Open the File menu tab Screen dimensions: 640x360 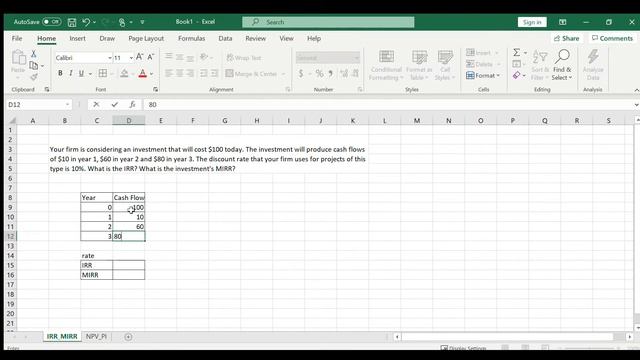(17, 38)
